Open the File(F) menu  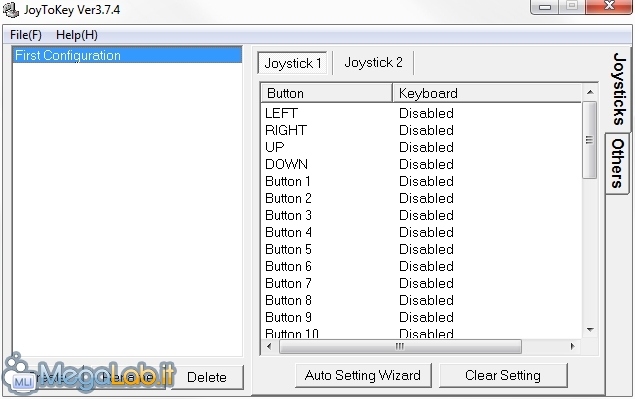tap(26, 35)
